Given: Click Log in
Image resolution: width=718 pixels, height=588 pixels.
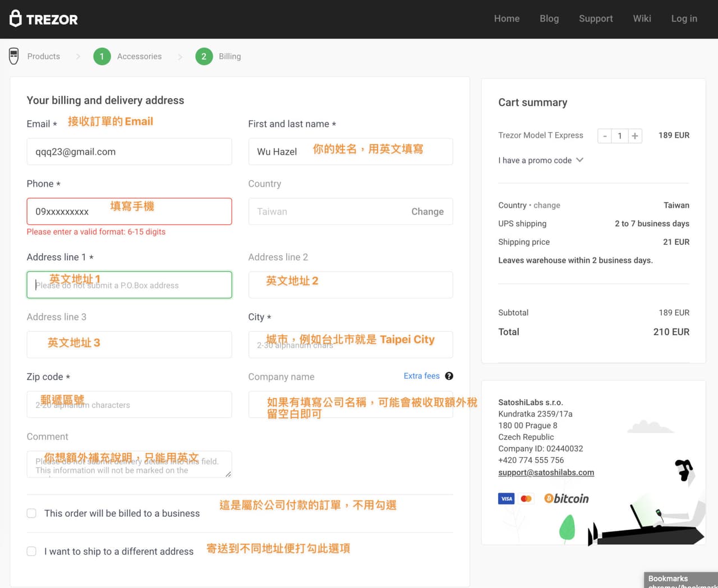Looking at the screenshot, I should tap(684, 18).
